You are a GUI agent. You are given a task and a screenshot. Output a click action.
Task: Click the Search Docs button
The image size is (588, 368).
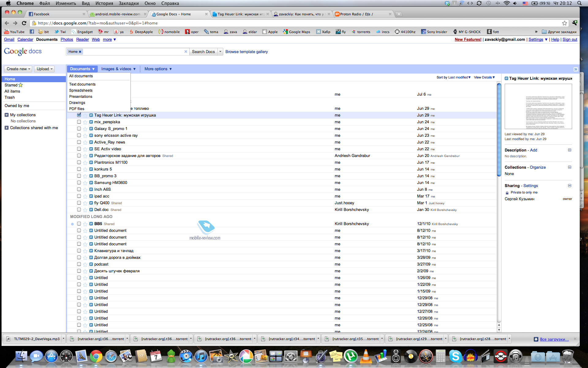[203, 52]
